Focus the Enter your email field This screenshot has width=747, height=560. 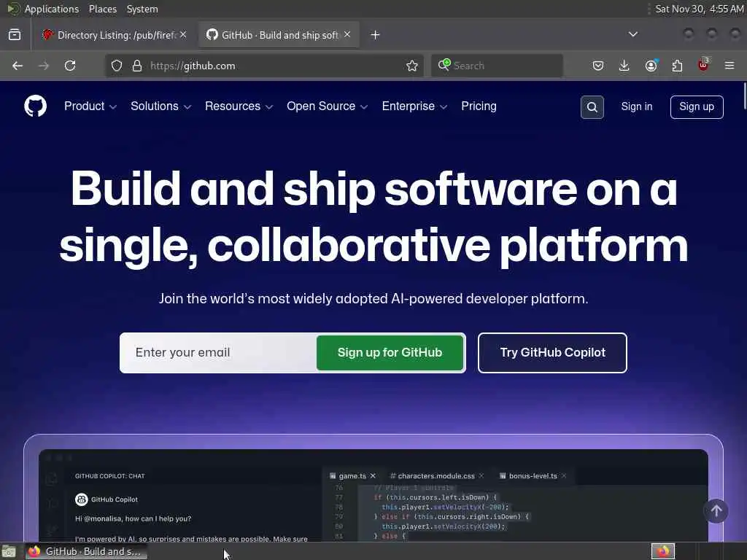coord(219,353)
